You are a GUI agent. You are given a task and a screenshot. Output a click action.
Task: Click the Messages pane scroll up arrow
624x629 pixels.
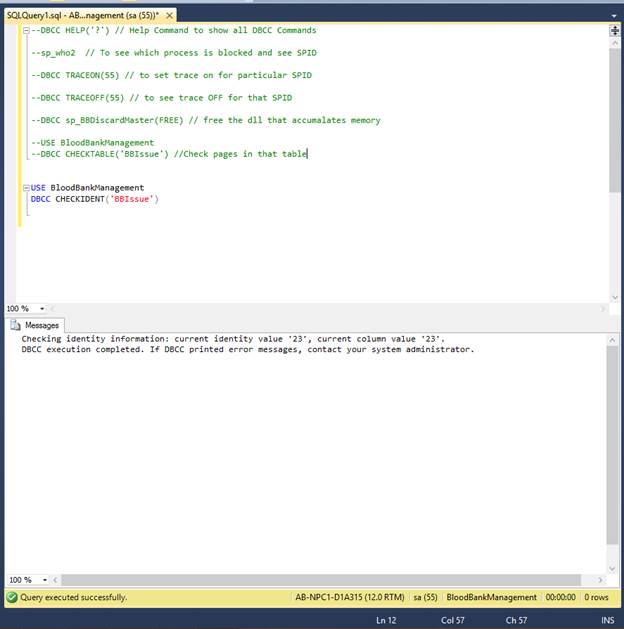coord(612,340)
